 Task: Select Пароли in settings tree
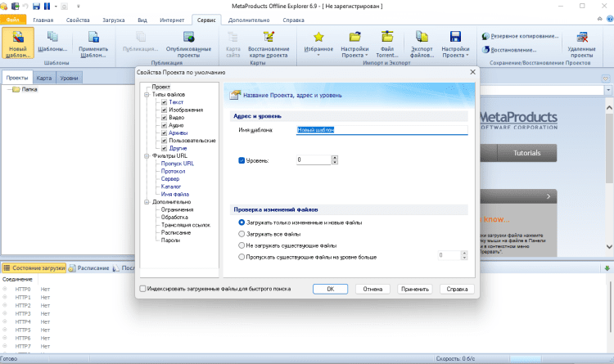coord(170,240)
